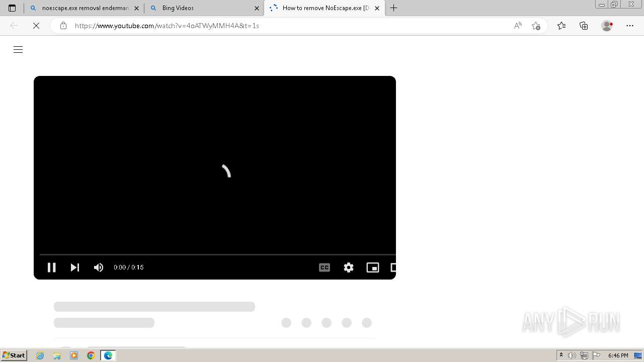Open network status tray icon
The image size is (644, 362).
(584, 355)
